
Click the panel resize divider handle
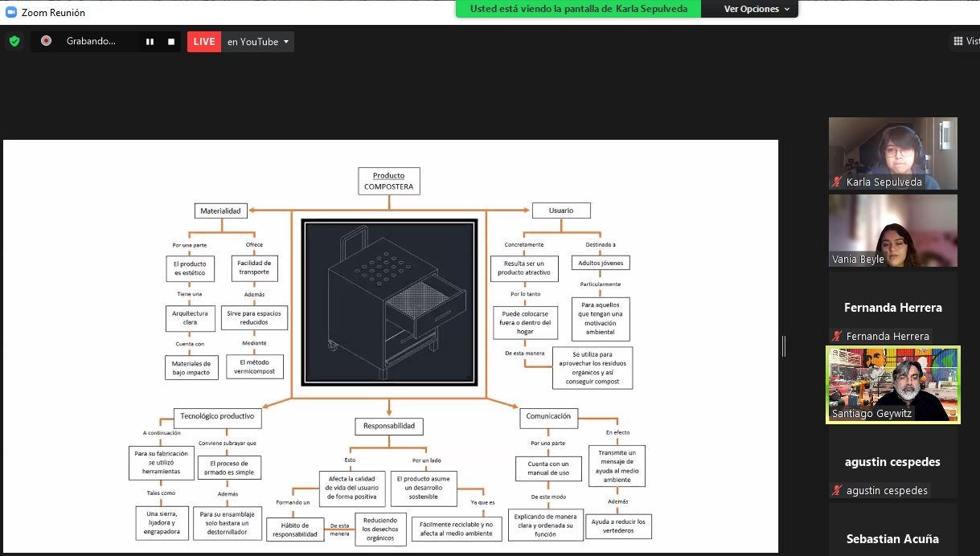point(784,346)
